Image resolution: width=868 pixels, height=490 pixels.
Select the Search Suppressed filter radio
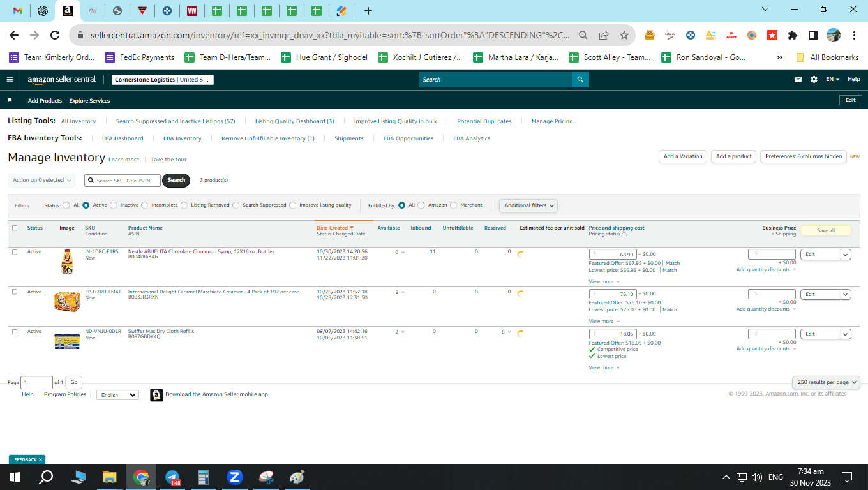click(x=236, y=205)
